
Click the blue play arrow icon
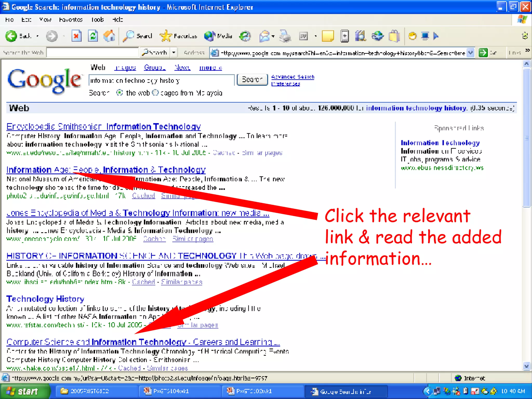coord(436,36)
